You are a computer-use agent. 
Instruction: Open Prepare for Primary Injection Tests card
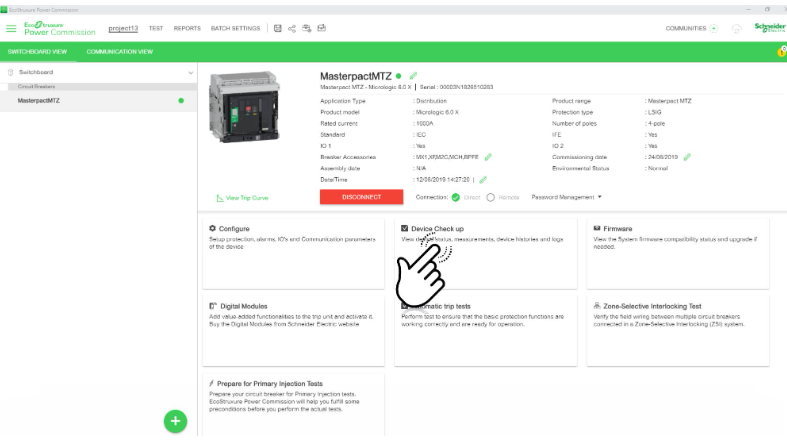click(293, 405)
